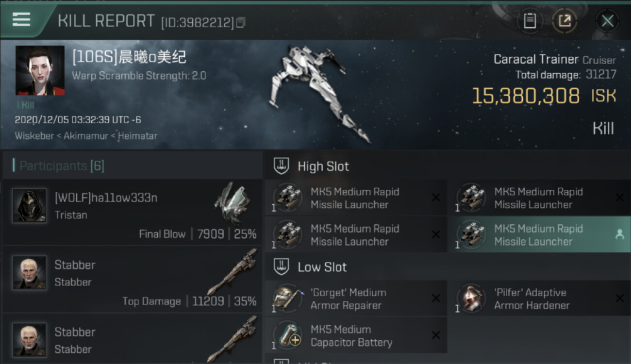This screenshot has height=364, width=631.
Task: Click the person icon on highlighted launcher
Action: [619, 234]
